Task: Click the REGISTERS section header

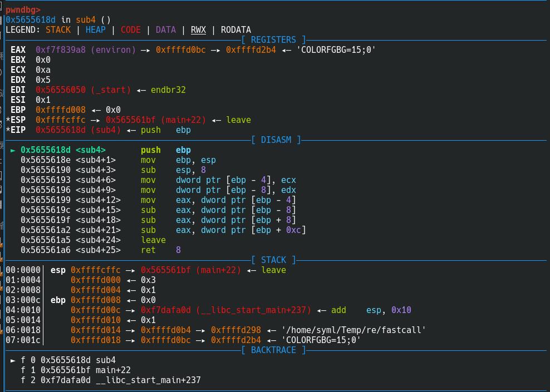Action: (273, 40)
